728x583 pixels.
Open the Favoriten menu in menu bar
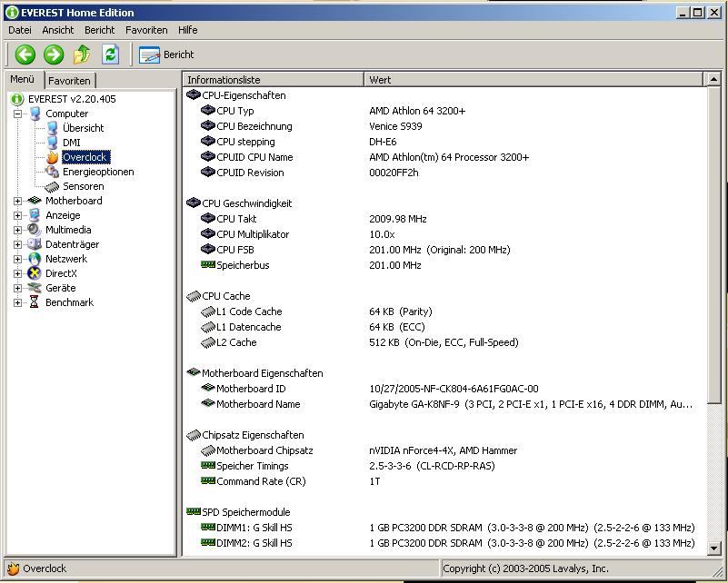146,30
